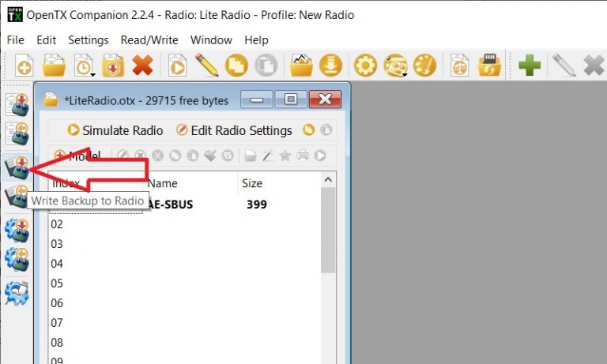Click the model toolbar printer icon
Screen dimensions: 607x364
click(303, 156)
